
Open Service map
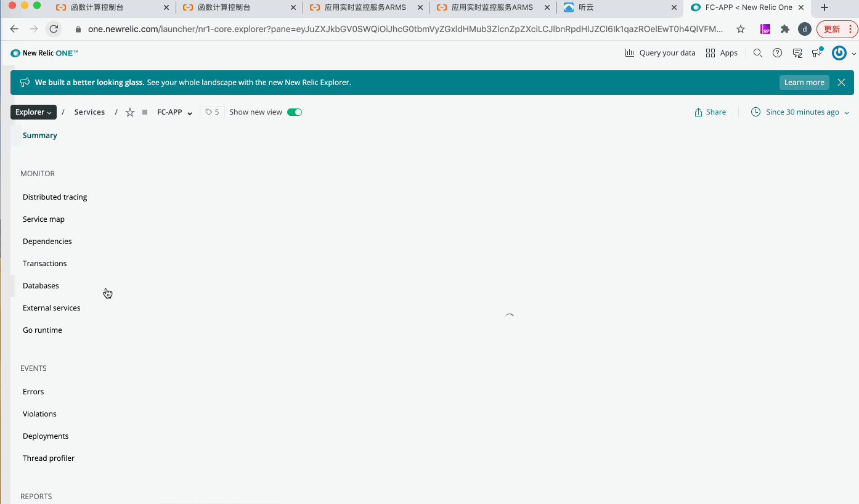44,219
